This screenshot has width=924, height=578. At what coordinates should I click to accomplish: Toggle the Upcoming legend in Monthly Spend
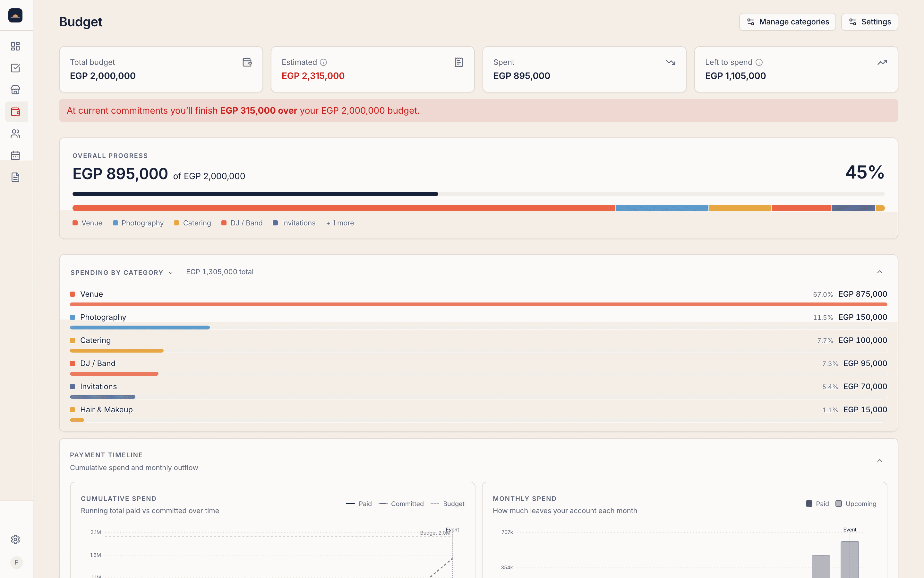pyautogui.click(x=856, y=504)
